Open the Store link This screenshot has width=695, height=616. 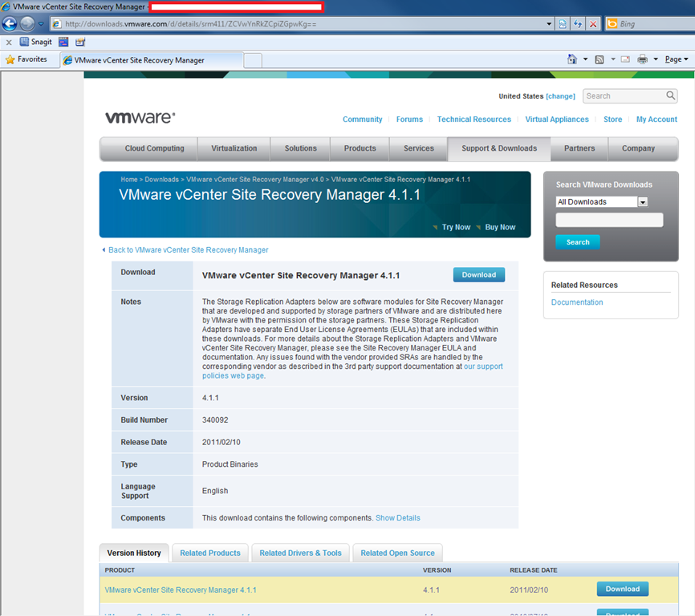coord(612,120)
